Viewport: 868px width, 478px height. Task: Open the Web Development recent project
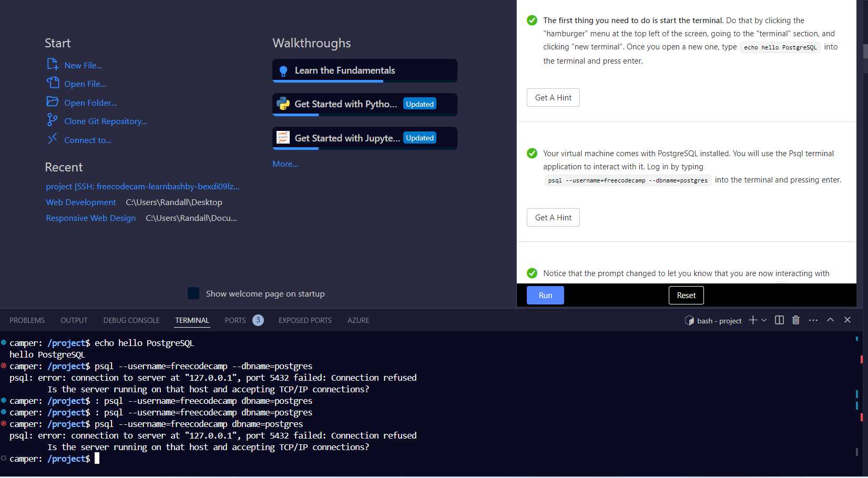tap(80, 202)
